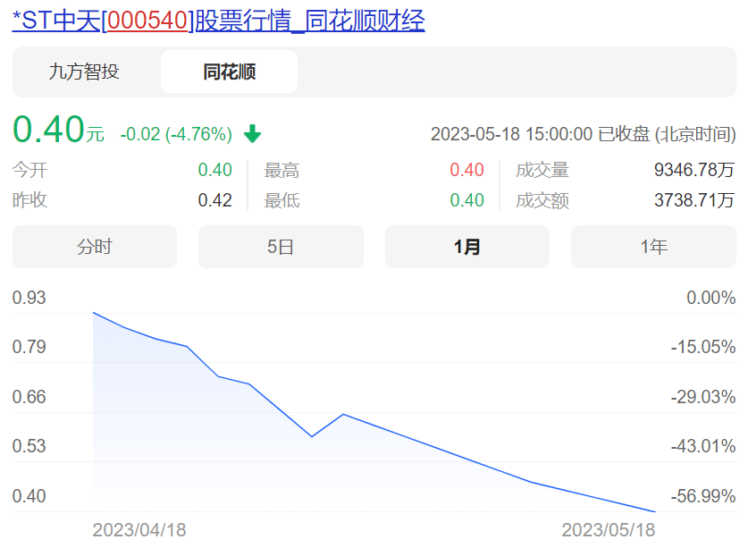Select the 同花顺 tab

(229, 72)
